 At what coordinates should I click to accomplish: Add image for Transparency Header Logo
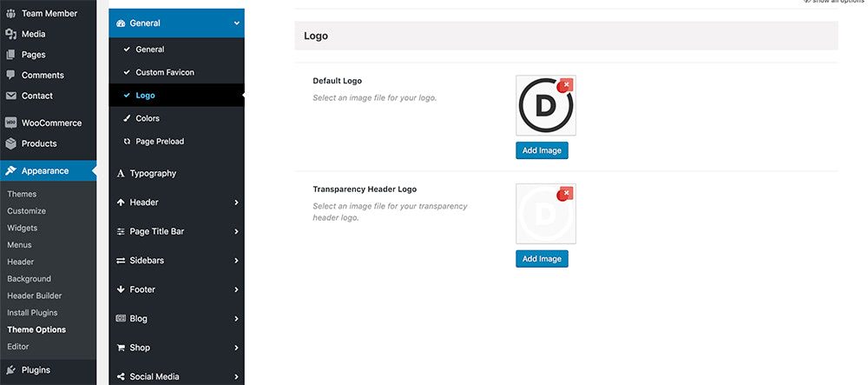[x=542, y=259]
